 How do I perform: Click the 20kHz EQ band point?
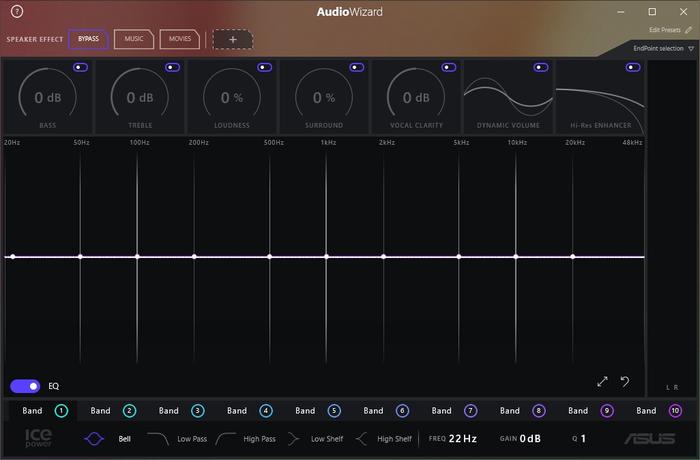573,257
